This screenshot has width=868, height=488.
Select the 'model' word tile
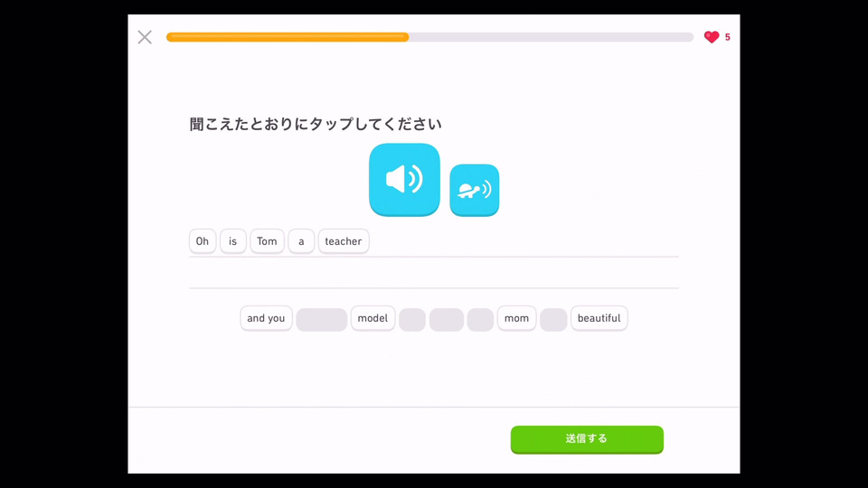coord(373,318)
